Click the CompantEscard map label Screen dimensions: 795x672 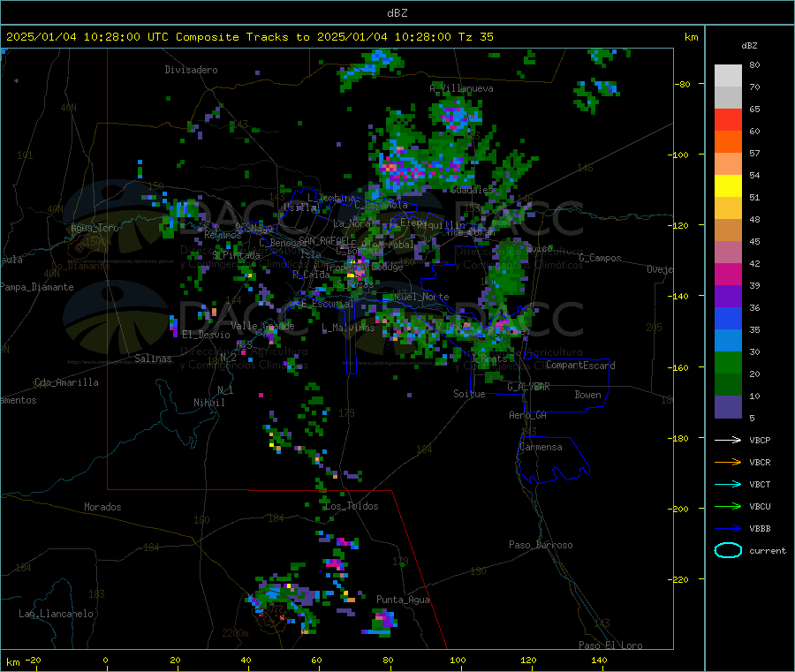coord(580,366)
